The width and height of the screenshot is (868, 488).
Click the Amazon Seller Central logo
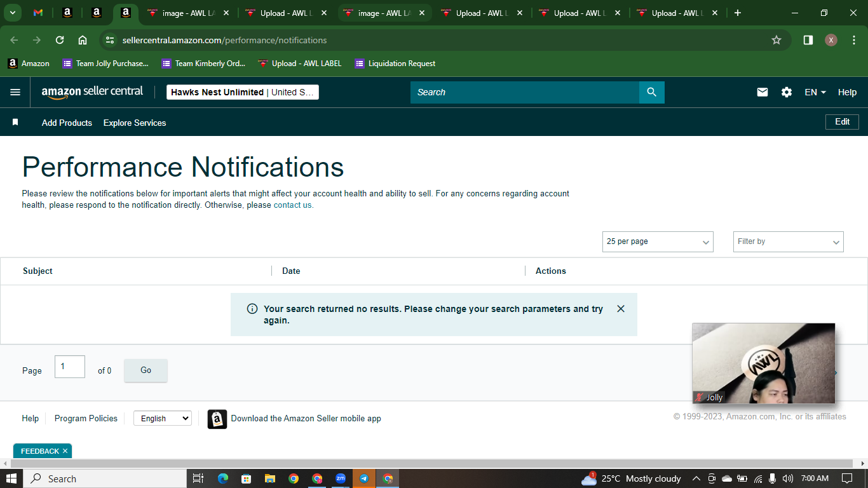click(x=93, y=92)
